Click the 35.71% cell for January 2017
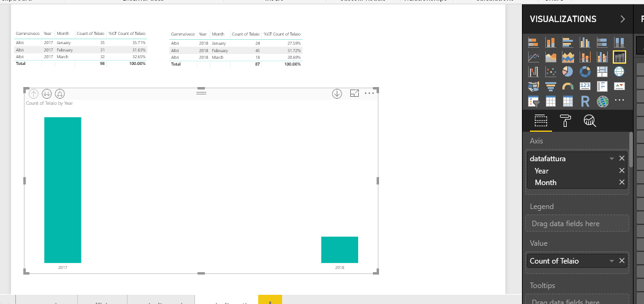 point(139,42)
